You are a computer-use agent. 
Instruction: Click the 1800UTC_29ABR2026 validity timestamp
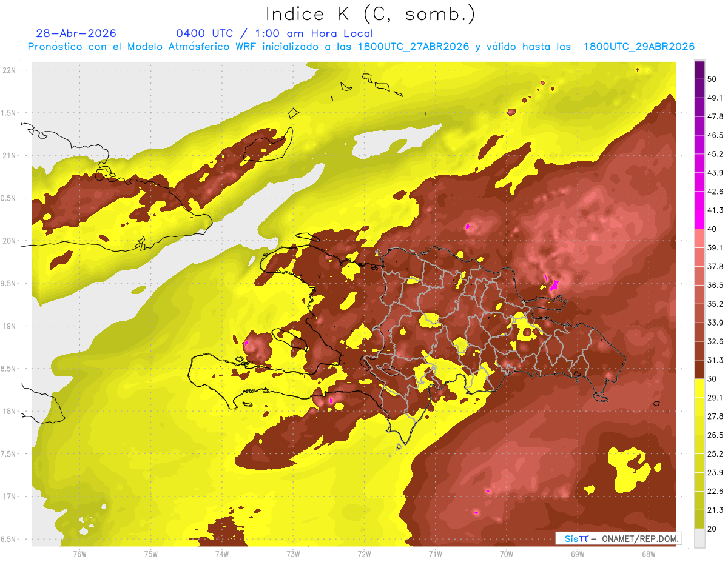(x=639, y=47)
